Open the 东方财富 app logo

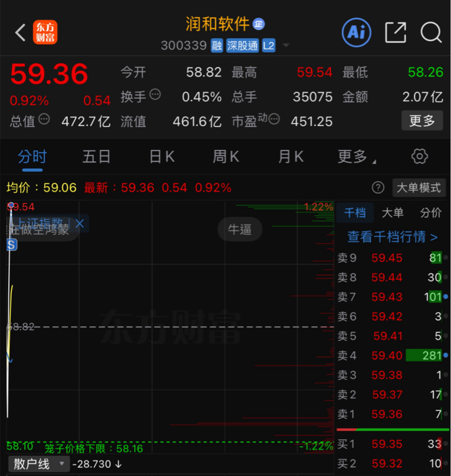tap(45, 32)
